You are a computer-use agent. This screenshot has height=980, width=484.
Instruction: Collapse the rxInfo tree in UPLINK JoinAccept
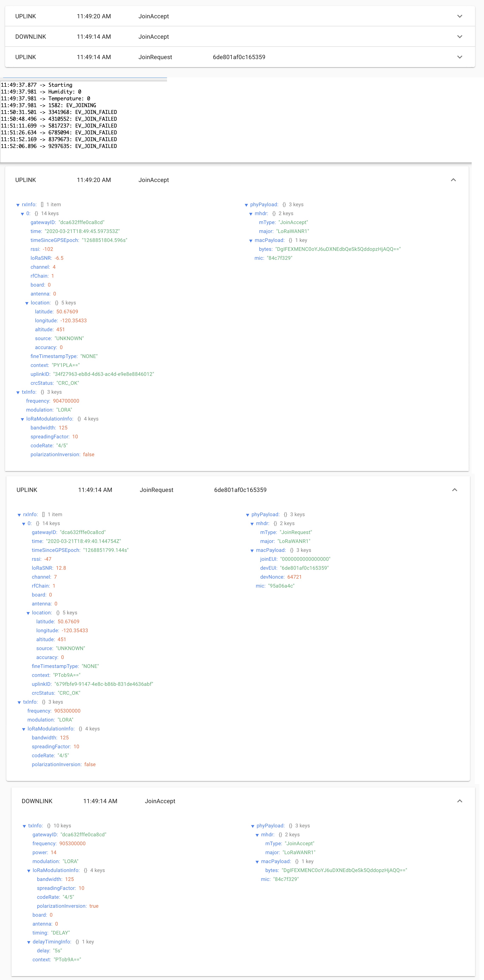click(18, 204)
